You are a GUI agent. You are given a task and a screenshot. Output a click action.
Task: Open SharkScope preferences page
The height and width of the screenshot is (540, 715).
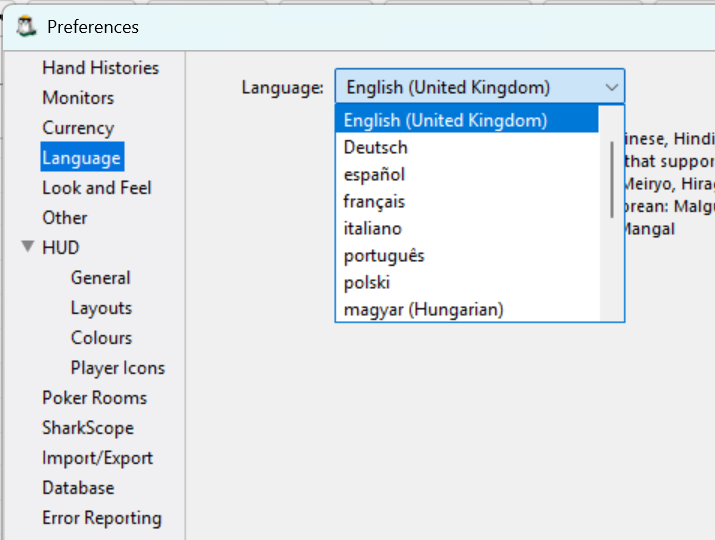pyautogui.click(x=88, y=428)
